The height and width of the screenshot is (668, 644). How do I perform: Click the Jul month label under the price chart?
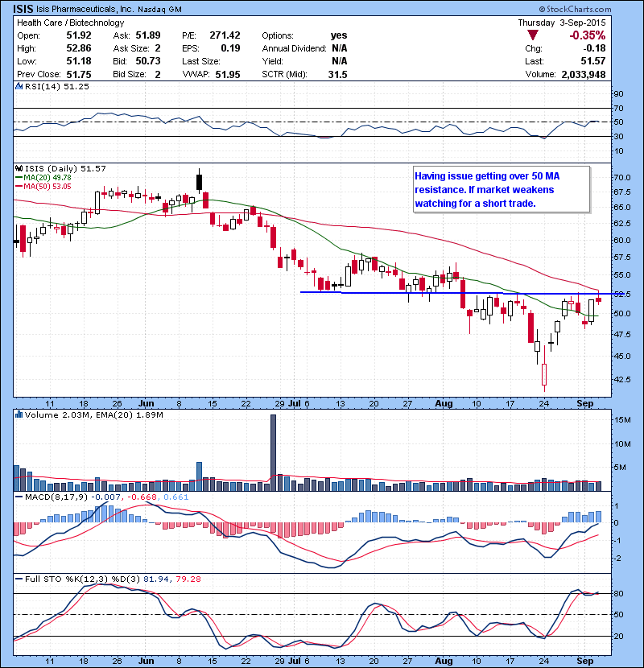coord(294,403)
